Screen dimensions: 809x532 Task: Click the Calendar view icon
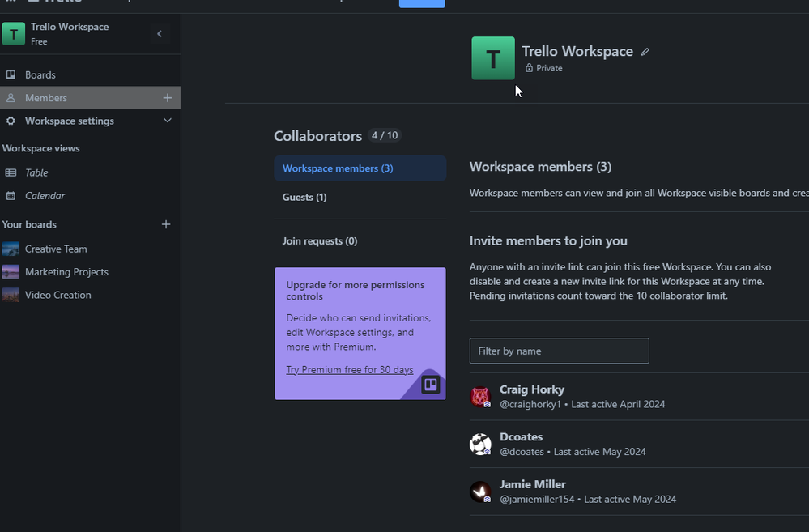coord(11,196)
